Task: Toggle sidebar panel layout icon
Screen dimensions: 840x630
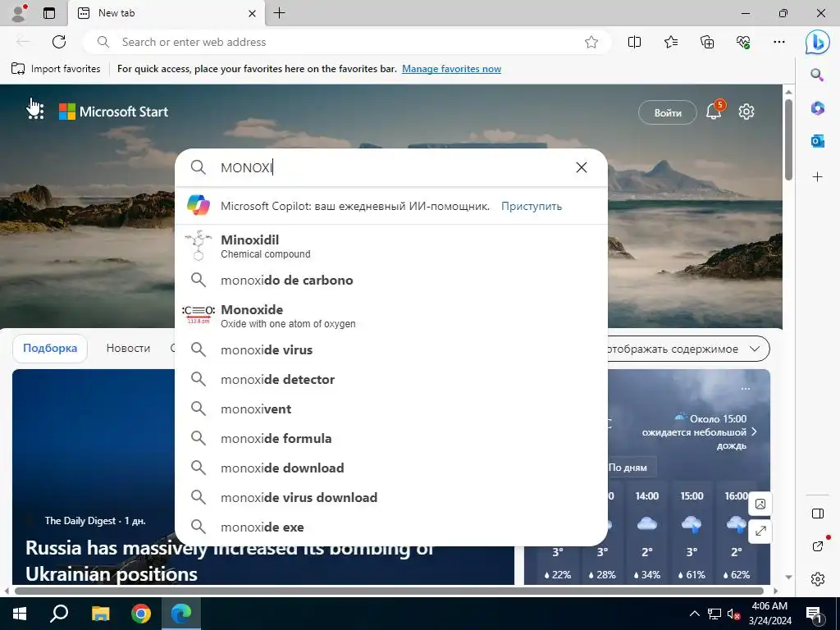Action: 818,514
